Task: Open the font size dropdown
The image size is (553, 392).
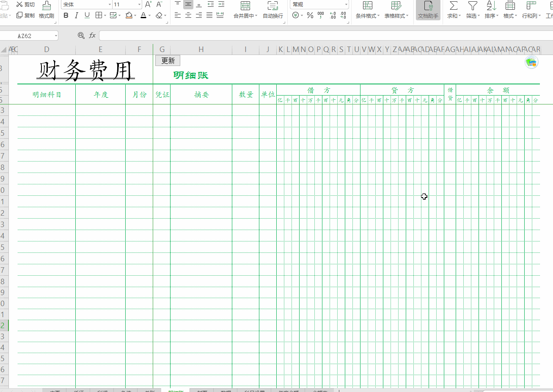Action: pos(140,4)
